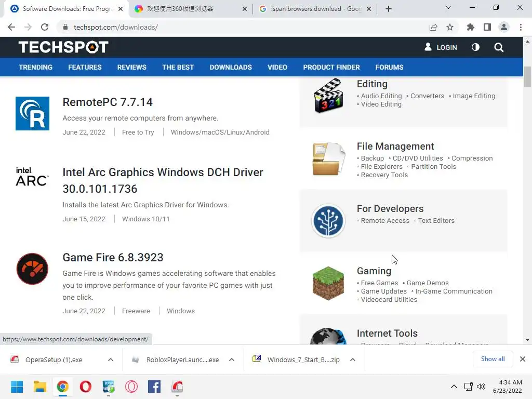This screenshot has height=399, width=532.
Task: Expand OperaSetup (1).exe download options
Action: pyautogui.click(x=111, y=360)
